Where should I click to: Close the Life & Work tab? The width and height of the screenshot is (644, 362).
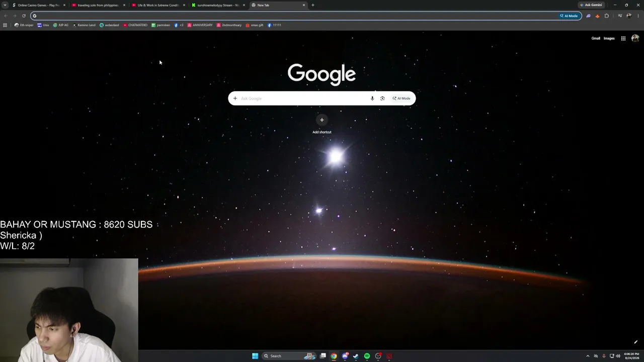click(x=184, y=5)
